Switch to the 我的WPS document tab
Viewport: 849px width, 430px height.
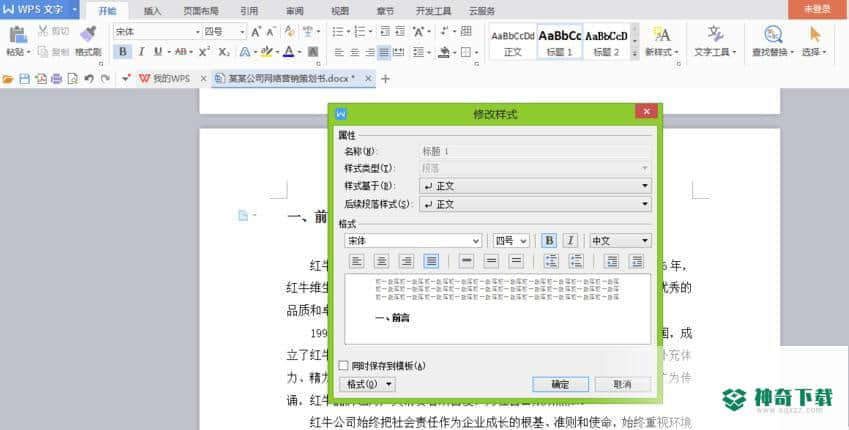point(171,79)
